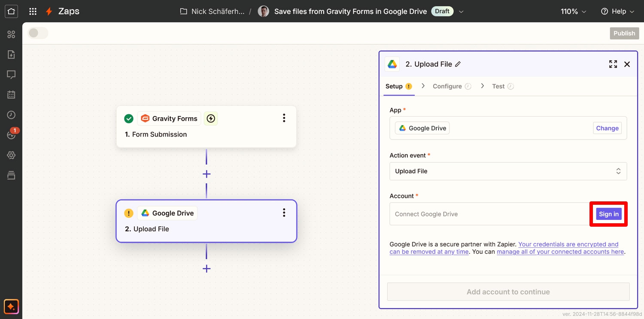This screenshot has height=319, width=644.
Task: Open the versions stack icon in sidebar
Action: coord(11,175)
